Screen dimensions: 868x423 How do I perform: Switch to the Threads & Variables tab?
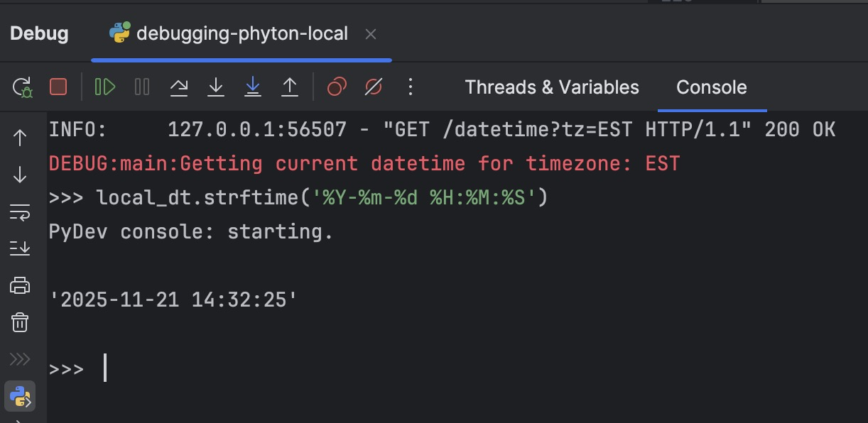(552, 87)
